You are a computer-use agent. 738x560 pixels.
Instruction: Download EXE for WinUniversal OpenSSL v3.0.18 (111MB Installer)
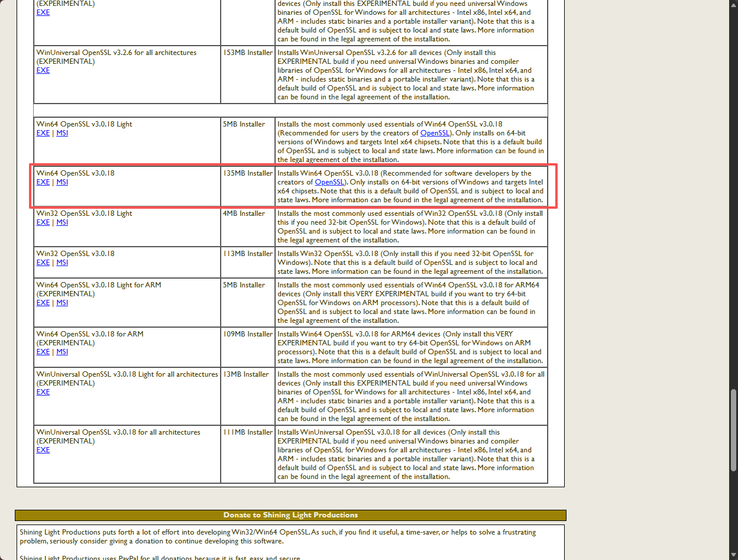(43, 450)
